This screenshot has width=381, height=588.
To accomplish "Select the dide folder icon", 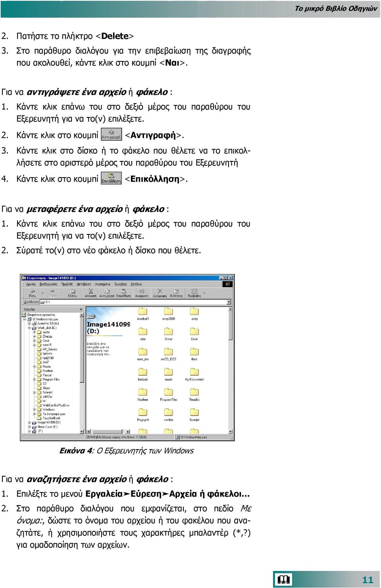I will [x=143, y=331].
